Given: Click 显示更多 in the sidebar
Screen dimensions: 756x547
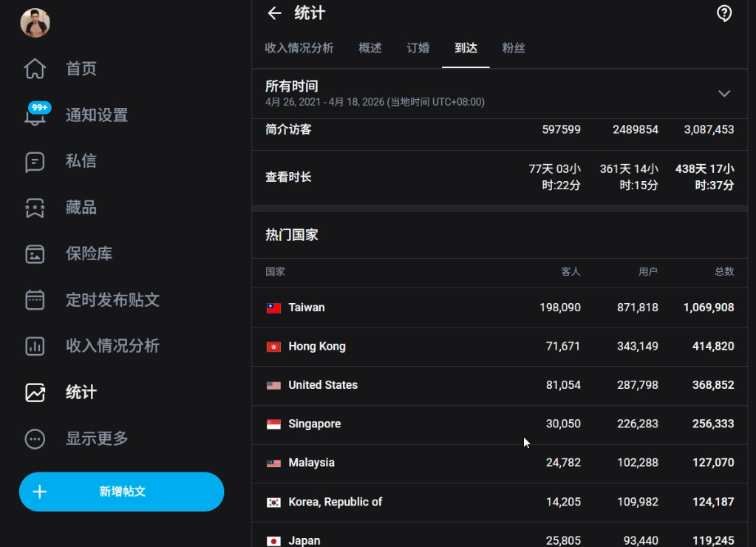Looking at the screenshot, I should pos(97,438).
